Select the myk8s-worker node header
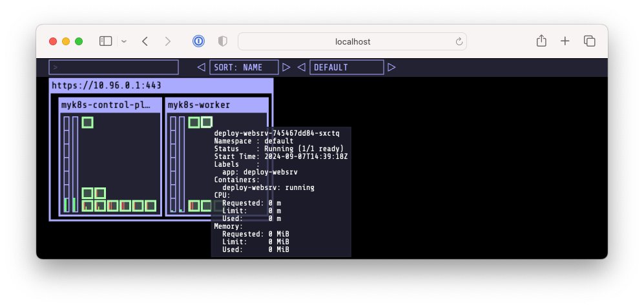The image size is (644, 307). (x=216, y=105)
